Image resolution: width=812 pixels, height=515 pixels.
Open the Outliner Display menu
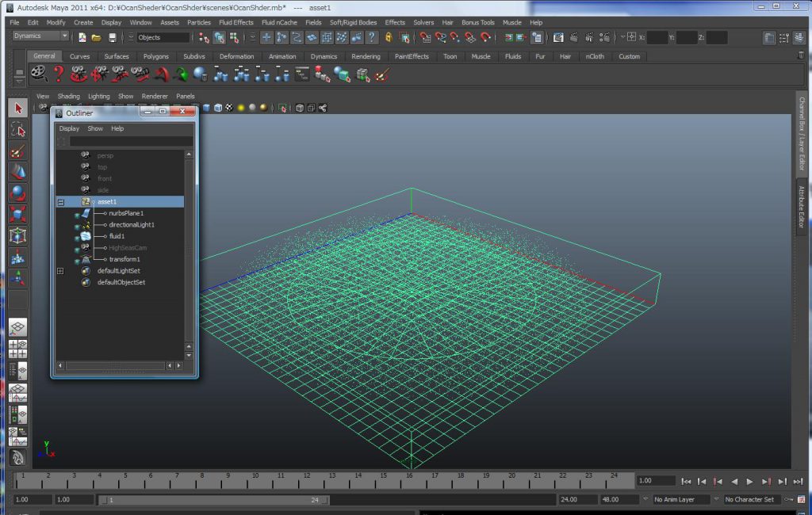[69, 128]
